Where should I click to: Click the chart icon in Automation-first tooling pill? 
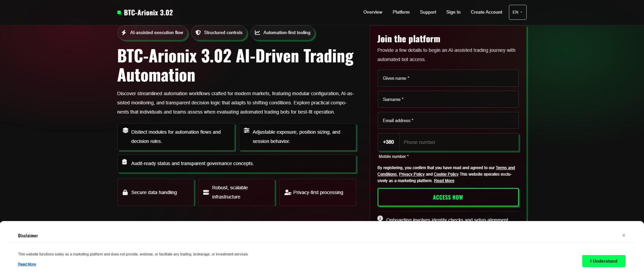(x=258, y=33)
